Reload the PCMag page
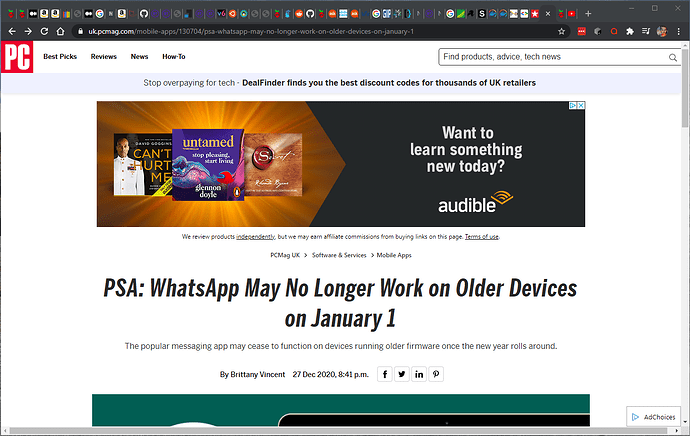The width and height of the screenshot is (690, 436). [44, 31]
